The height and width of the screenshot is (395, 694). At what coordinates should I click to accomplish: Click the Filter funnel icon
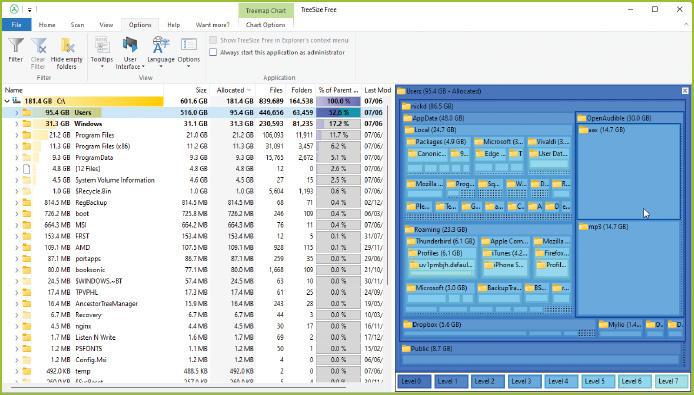click(x=15, y=46)
